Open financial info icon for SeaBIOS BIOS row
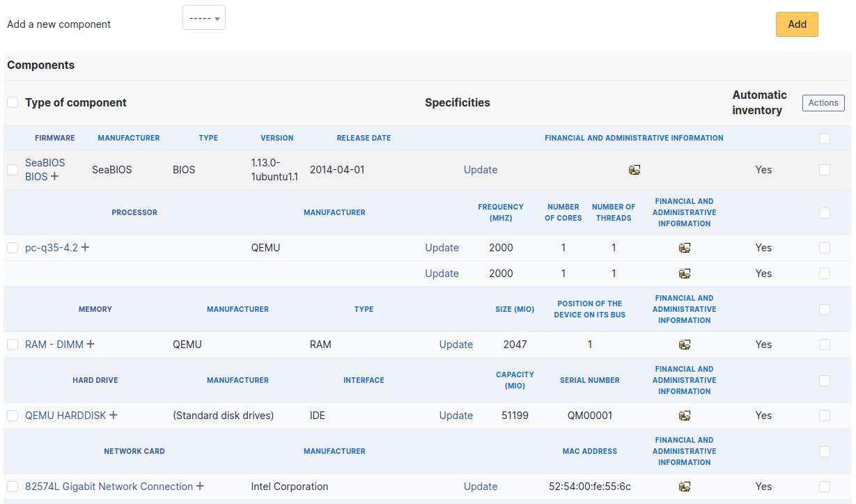The image size is (856, 504). point(634,170)
